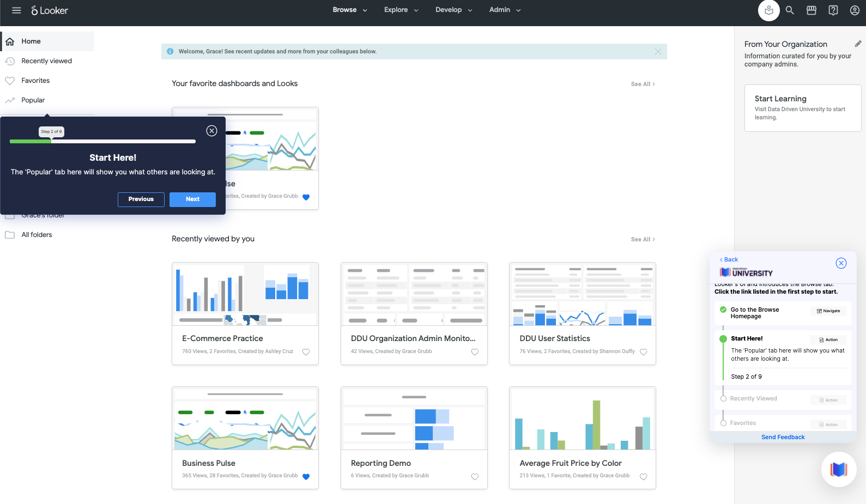Expand the Develop dropdown menu
866x504 pixels.
(x=454, y=10)
